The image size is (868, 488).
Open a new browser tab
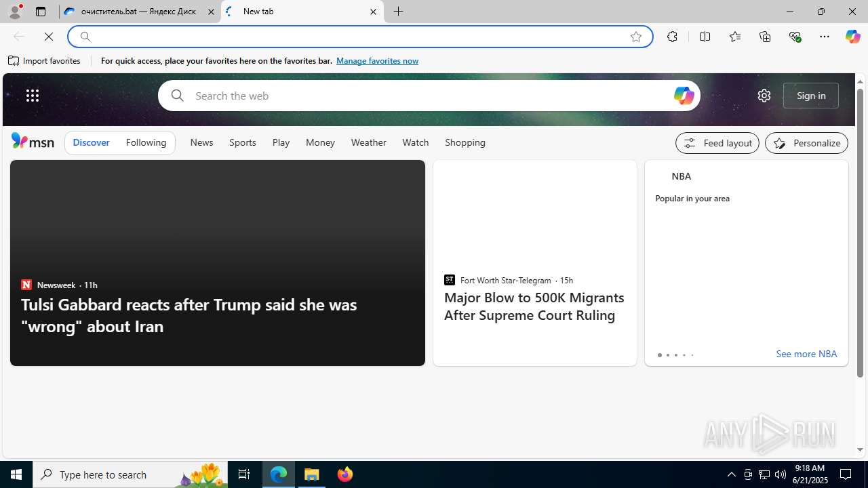399,12
